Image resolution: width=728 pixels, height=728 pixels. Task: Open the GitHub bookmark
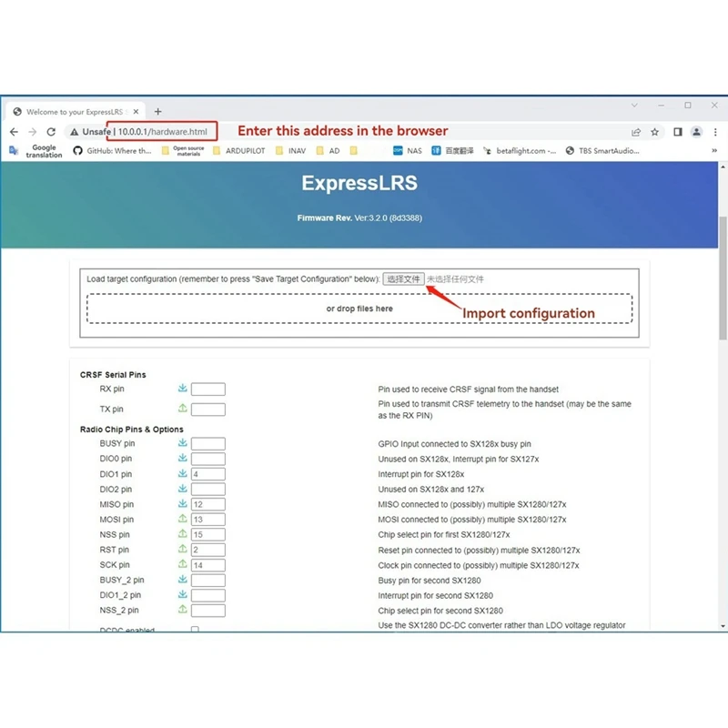112,151
